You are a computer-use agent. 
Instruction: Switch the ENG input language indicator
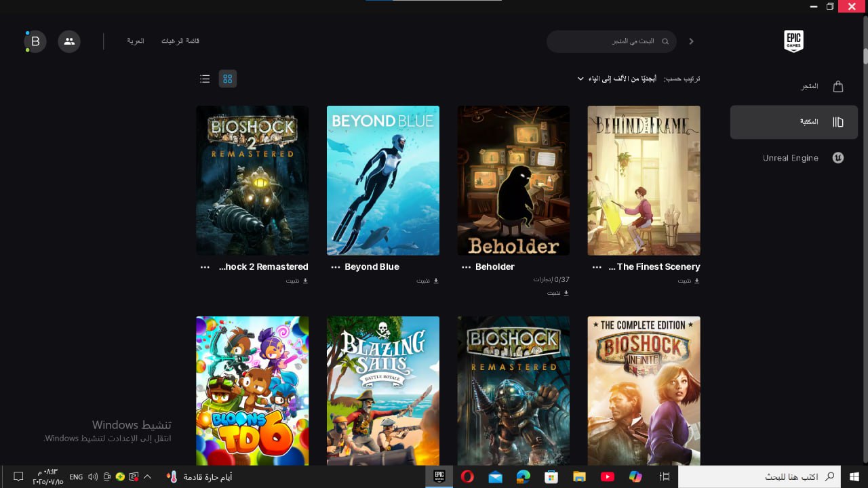76,477
